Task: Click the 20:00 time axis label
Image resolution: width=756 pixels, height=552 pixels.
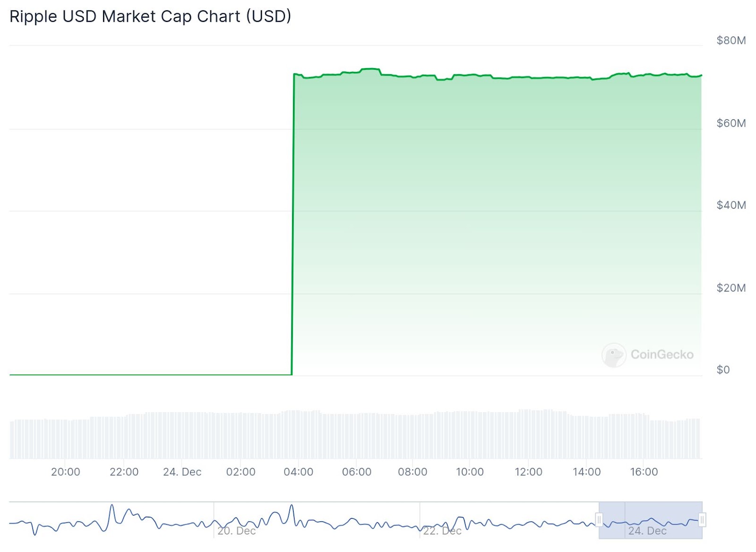Action: click(66, 472)
